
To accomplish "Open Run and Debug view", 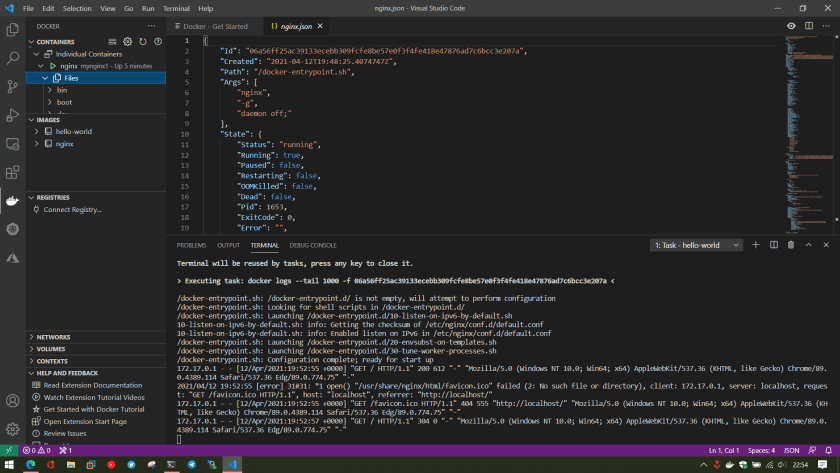I will click(x=12, y=115).
